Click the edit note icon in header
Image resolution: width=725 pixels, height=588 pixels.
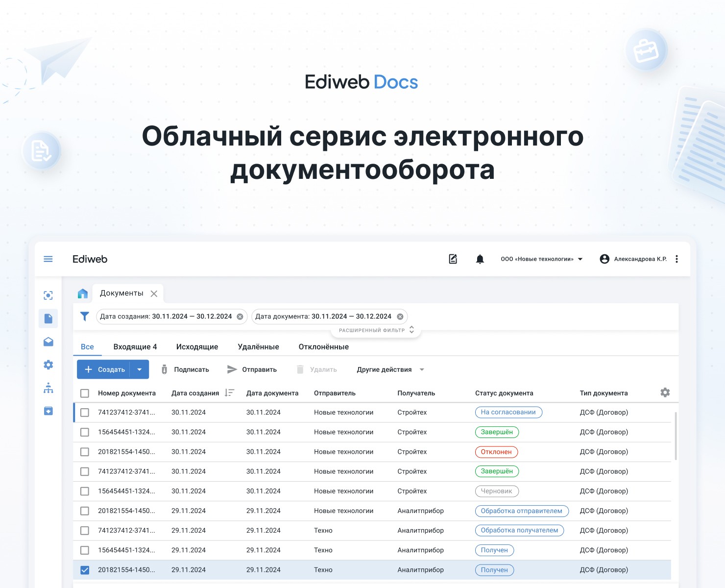point(453,259)
